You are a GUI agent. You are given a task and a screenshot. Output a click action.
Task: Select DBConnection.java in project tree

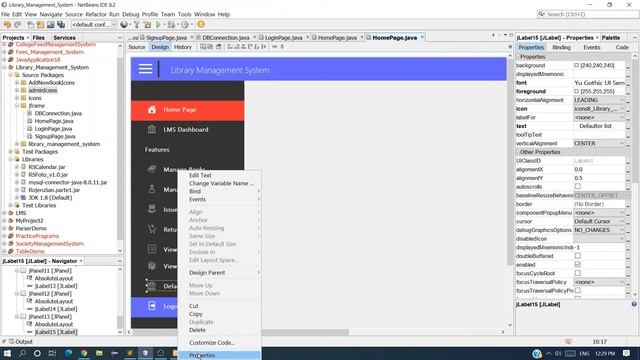pos(58,113)
